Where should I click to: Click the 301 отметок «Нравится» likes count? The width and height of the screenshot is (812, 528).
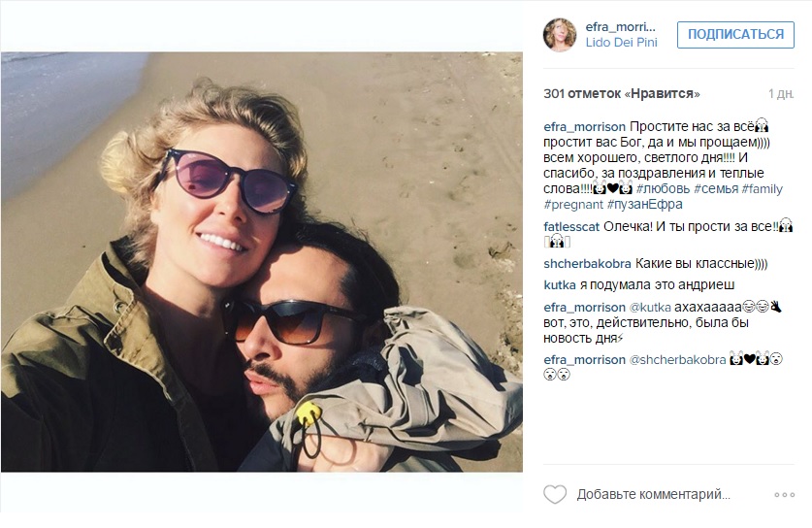tap(622, 94)
